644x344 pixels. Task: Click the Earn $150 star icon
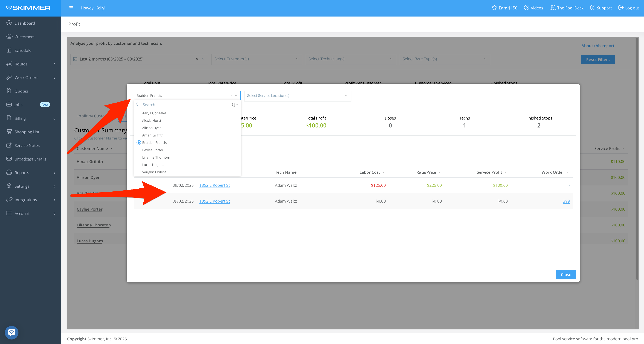point(494,8)
